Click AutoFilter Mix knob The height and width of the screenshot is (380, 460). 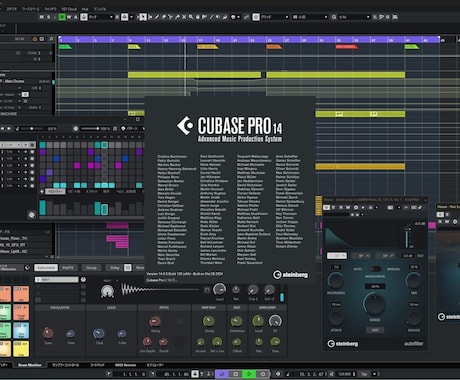(414, 281)
